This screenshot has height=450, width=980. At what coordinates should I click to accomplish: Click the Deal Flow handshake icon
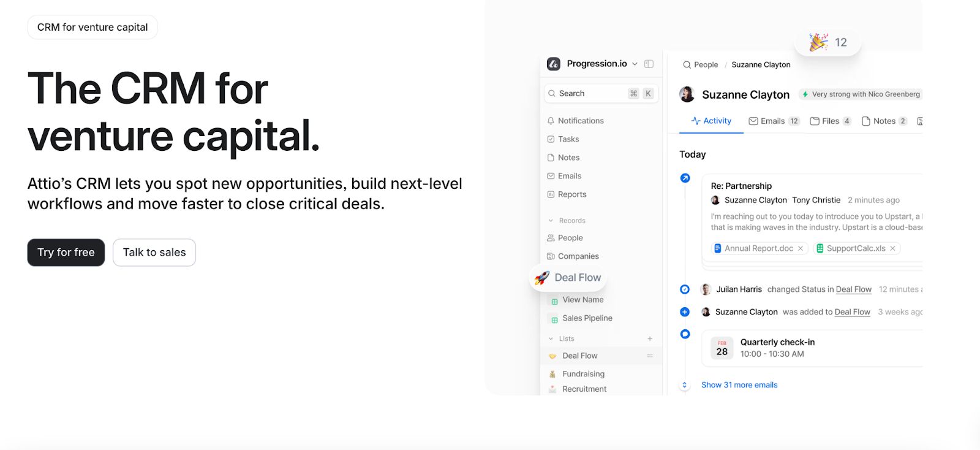pos(552,356)
